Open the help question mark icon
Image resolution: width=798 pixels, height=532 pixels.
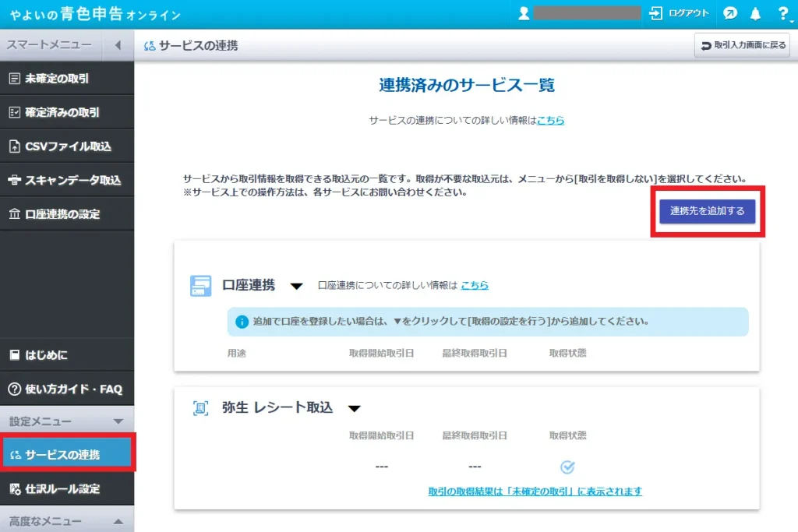(x=783, y=14)
